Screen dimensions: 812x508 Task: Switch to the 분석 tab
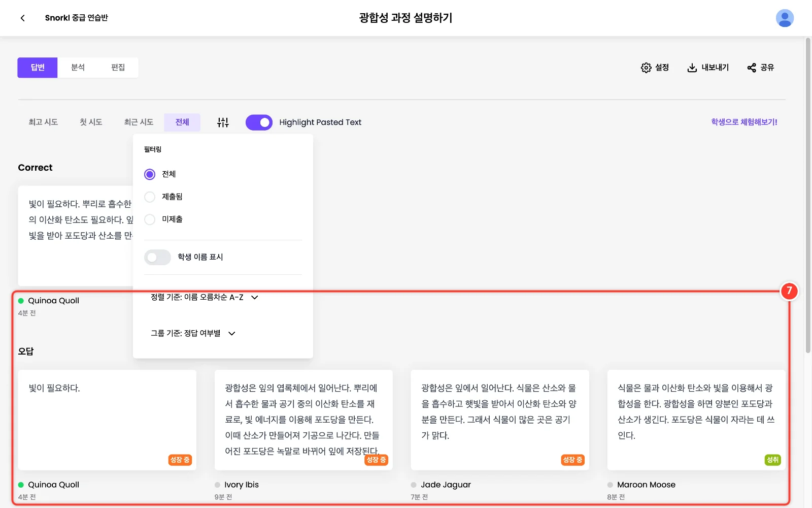pos(78,68)
